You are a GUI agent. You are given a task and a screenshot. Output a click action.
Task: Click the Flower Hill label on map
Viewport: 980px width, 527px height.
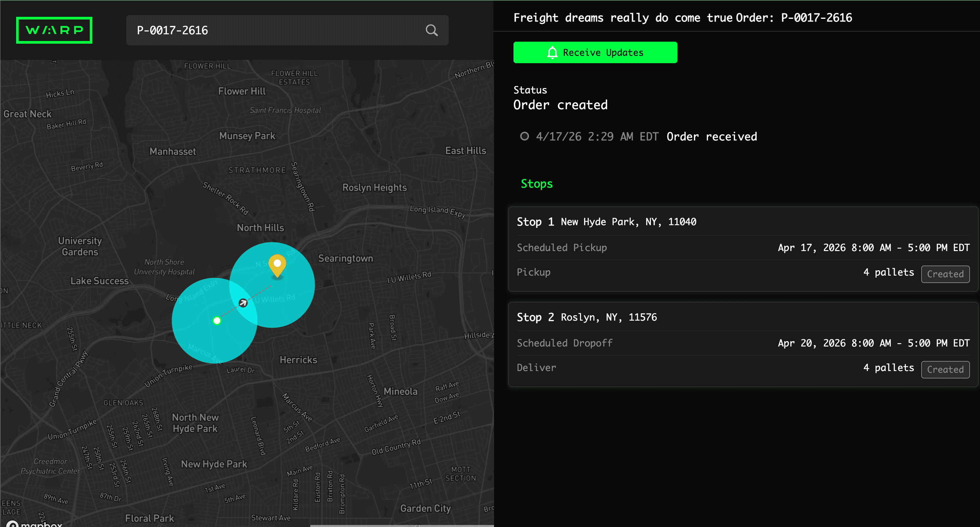241,91
